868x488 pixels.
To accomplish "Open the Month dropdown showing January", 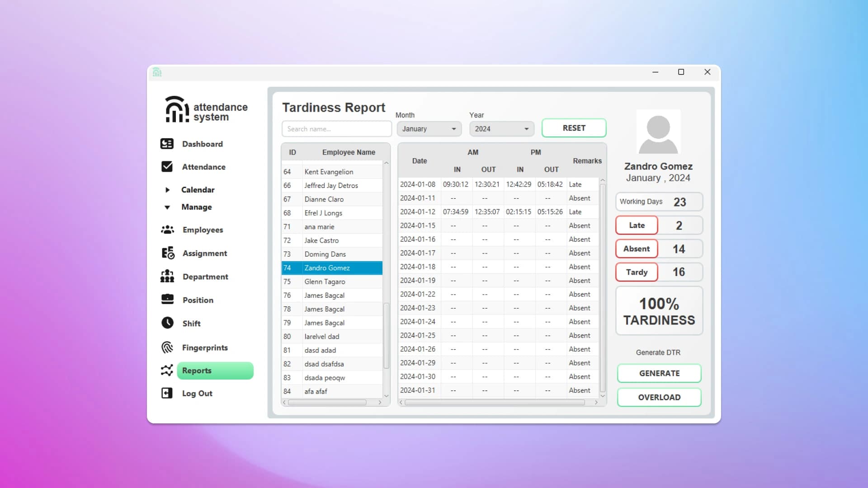I will [429, 129].
